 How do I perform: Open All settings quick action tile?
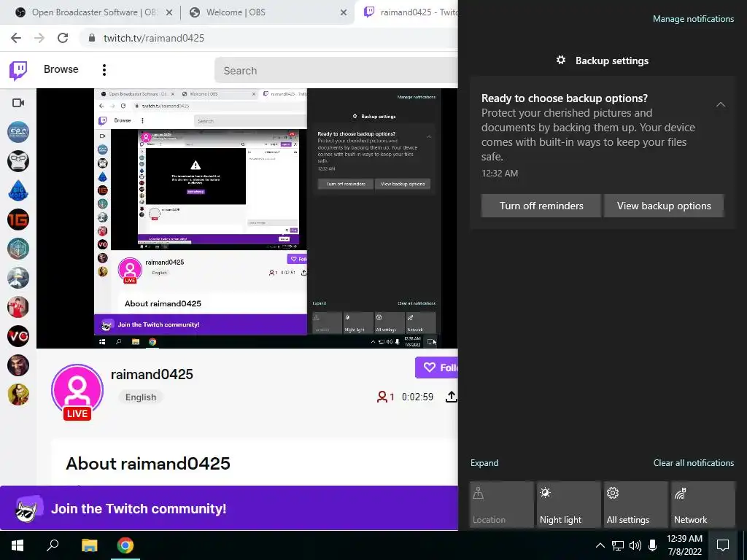pyautogui.click(x=636, y=505)
